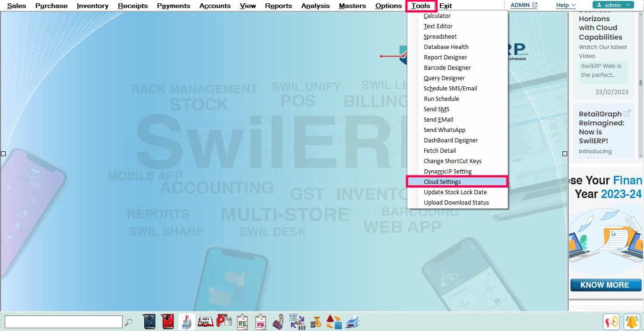
Task: Open external link icon on RetailGraph card
Action: click(x=627, y=113)
